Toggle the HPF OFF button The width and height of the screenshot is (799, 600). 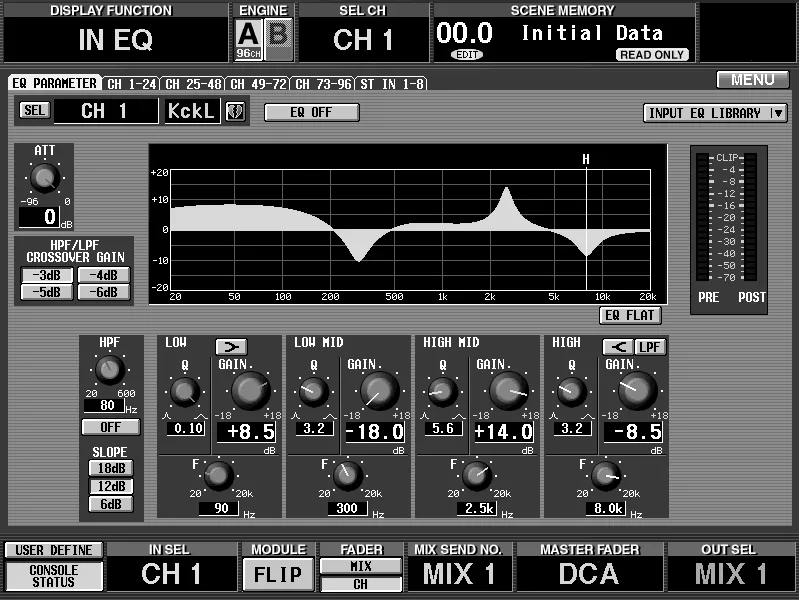(111, 427)
